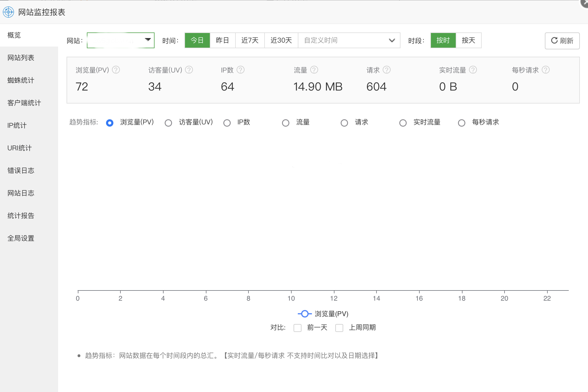Click the help icon beside 访客量(UV)
The width and height of the screenshot is (588, 392).
189,70
